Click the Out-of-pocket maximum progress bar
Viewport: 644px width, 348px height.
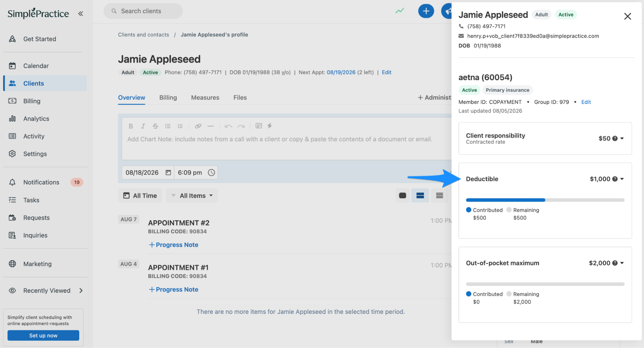coord(545,284)
